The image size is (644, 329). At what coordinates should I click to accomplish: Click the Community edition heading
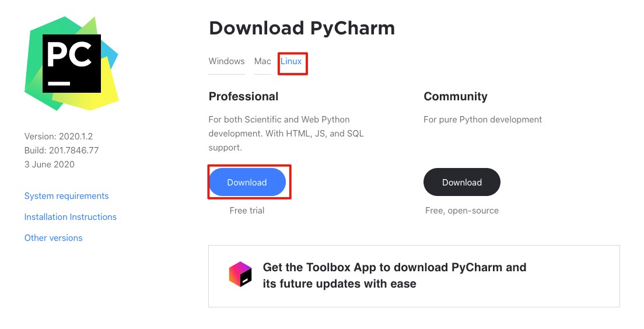[x=456, y=96]
